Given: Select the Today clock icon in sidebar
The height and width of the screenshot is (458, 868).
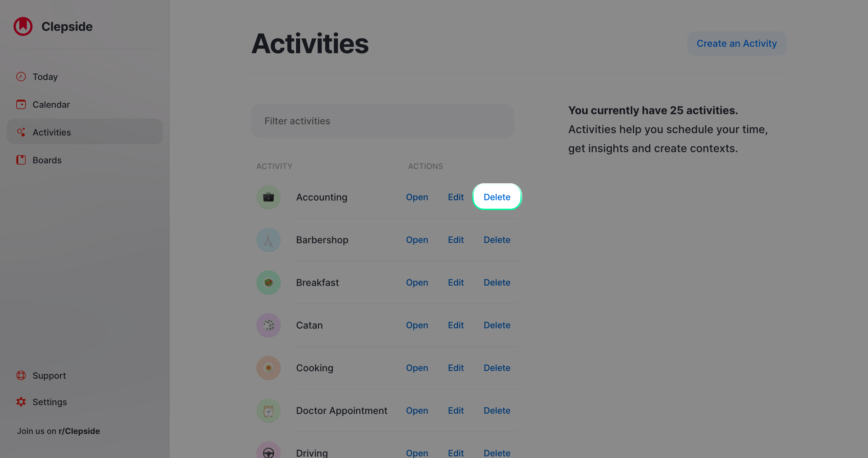Looking at the screenshot, I should 21,77.
